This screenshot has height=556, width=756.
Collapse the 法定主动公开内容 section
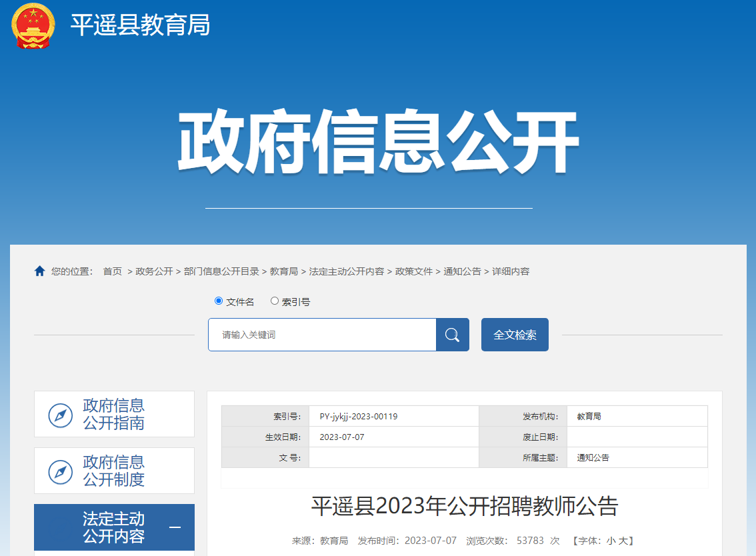(175, 528)
